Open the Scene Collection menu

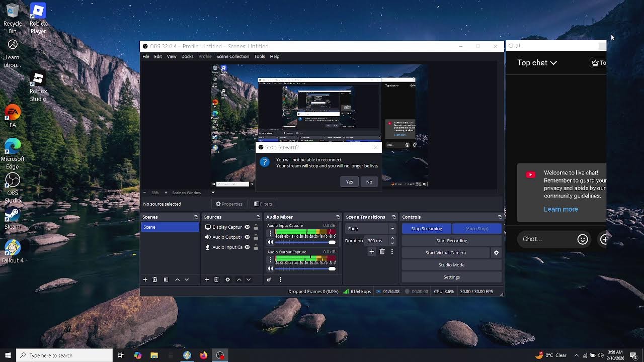(232, 56)
